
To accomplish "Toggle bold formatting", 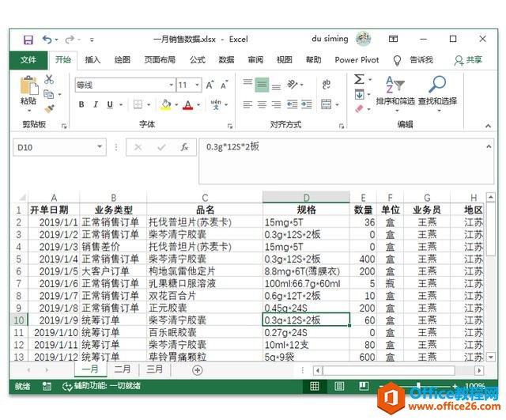I will 81,104.
